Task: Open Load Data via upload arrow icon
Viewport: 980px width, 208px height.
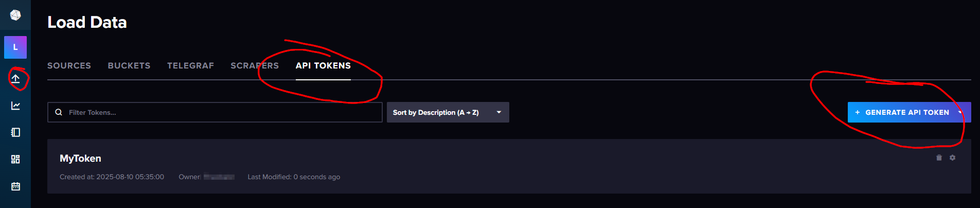Action: point(15,78)
